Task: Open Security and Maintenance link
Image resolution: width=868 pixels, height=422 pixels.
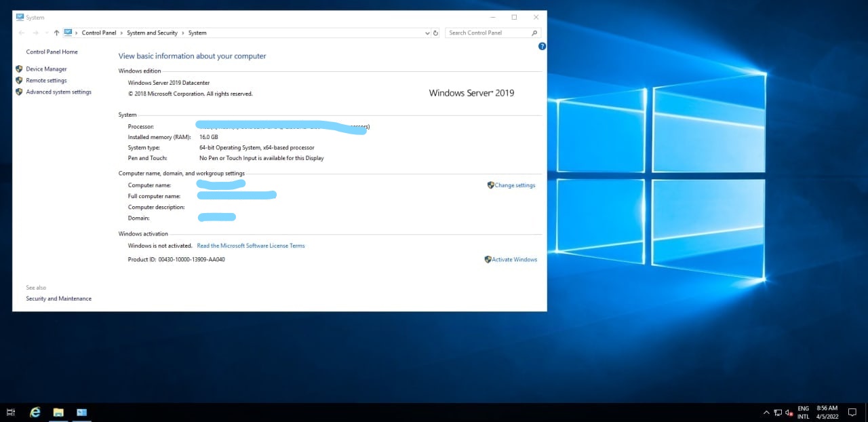Action: 58,299
